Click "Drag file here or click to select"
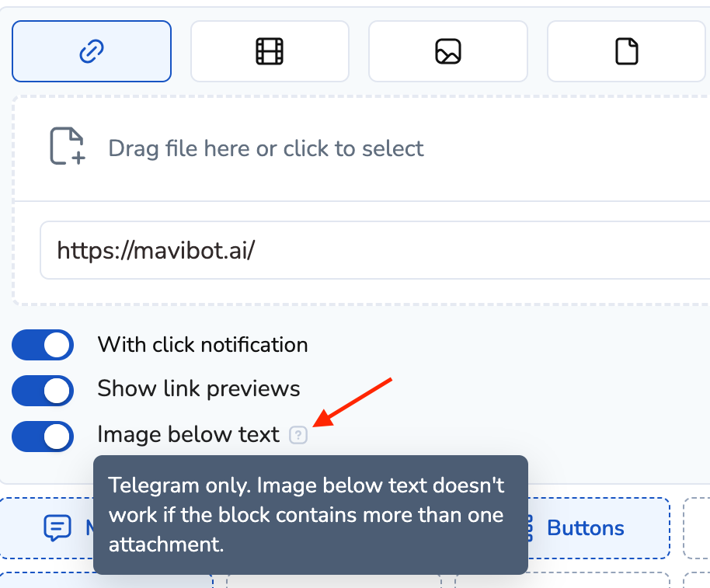This screenshot has height=588, width=710. (266, 148)
